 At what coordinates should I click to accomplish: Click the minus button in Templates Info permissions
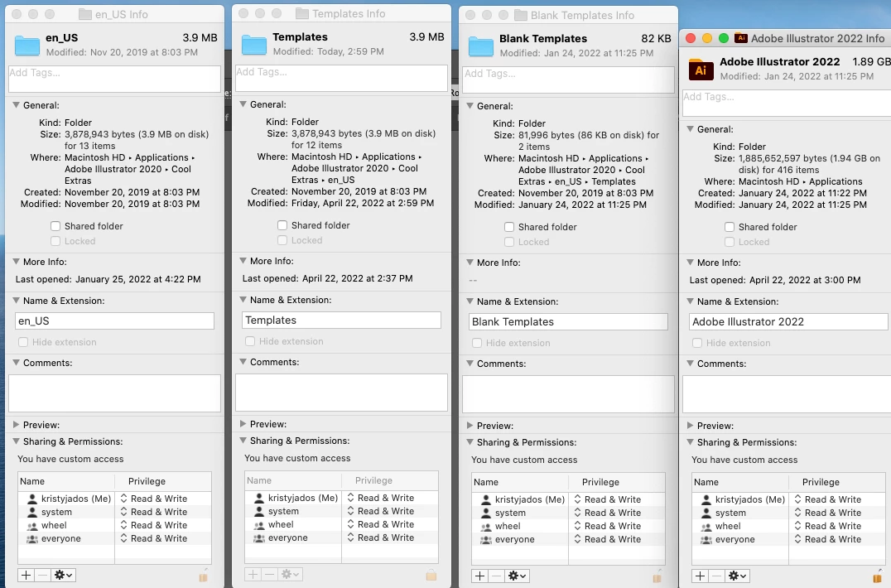click(269, 575)
